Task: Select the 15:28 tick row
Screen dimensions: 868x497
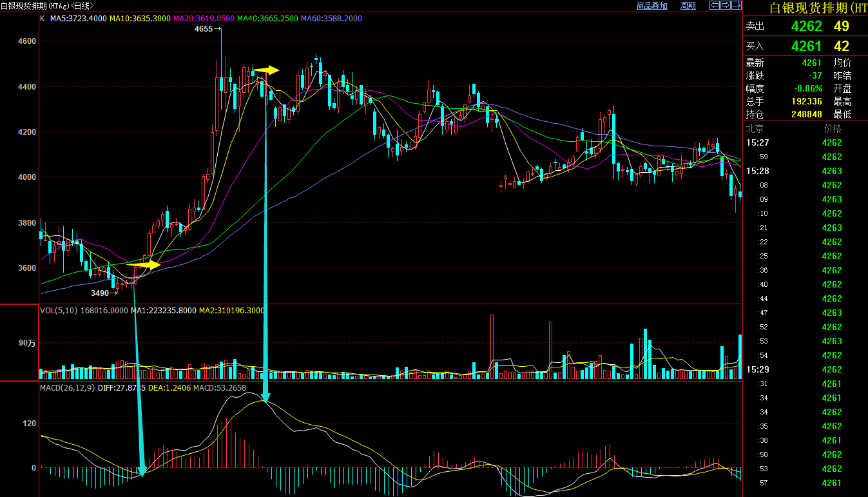Action: click(x=805, y=171)
